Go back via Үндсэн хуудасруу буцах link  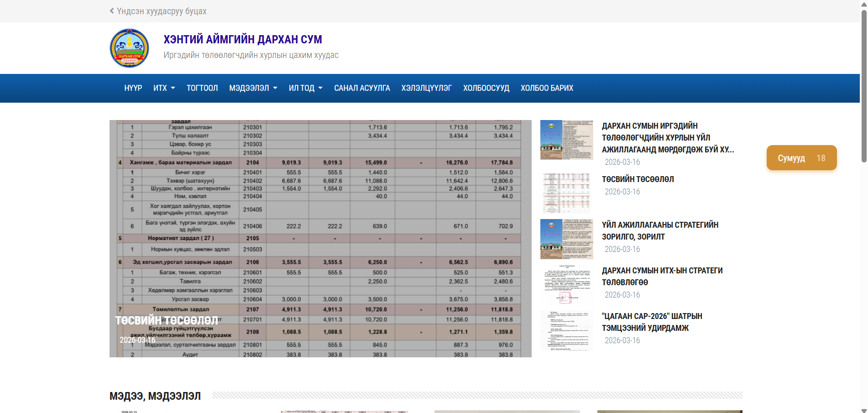(x=162, y=11)
